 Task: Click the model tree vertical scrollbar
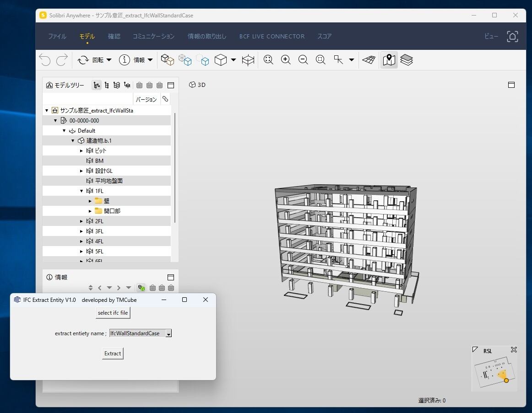[175, 168]
